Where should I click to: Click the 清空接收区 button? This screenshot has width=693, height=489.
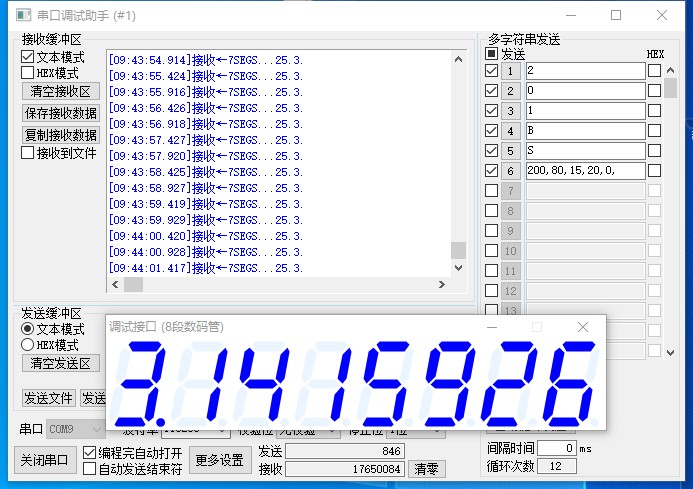pyautogui.click(x=61, y=91)
